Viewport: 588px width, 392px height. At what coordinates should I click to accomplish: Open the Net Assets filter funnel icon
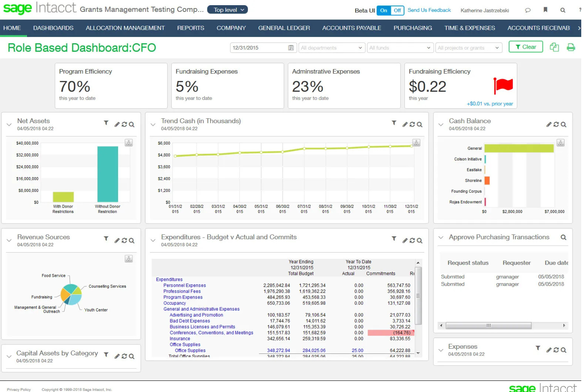coord(106,124)
